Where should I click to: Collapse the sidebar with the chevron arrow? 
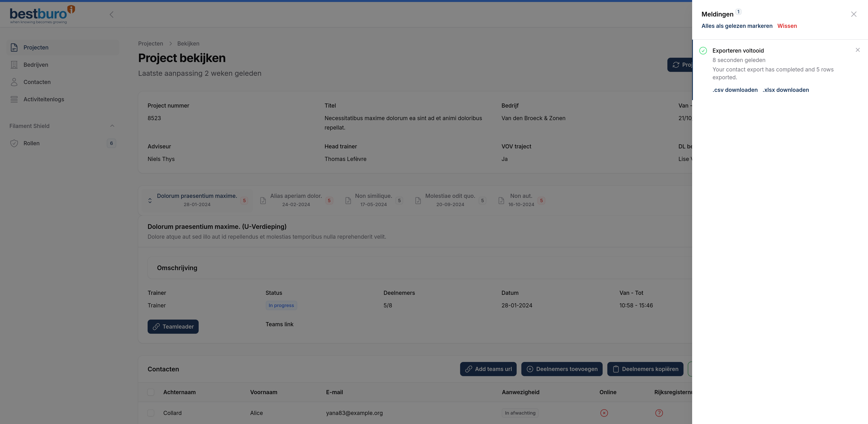(x=111, y=15)
